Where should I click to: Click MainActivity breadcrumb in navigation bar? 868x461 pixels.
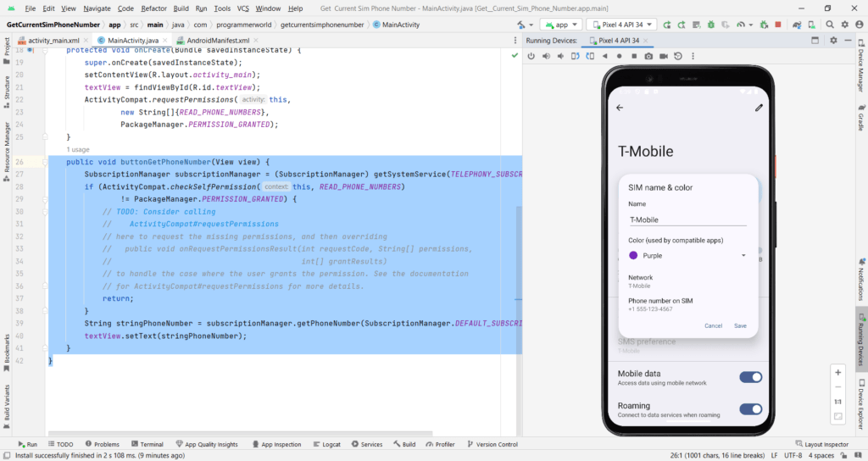tap(397, 25)
